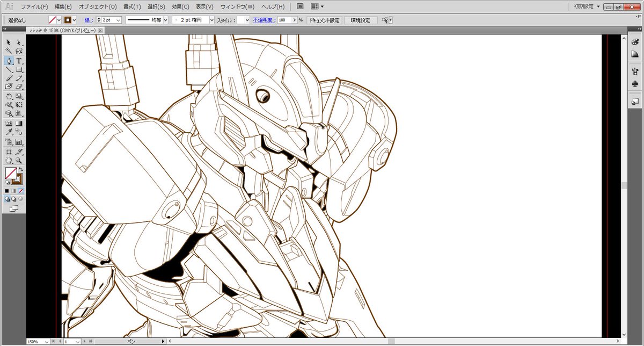Select the Column Graph tool
The image size is (644, 346).
[x=19, y=142]
